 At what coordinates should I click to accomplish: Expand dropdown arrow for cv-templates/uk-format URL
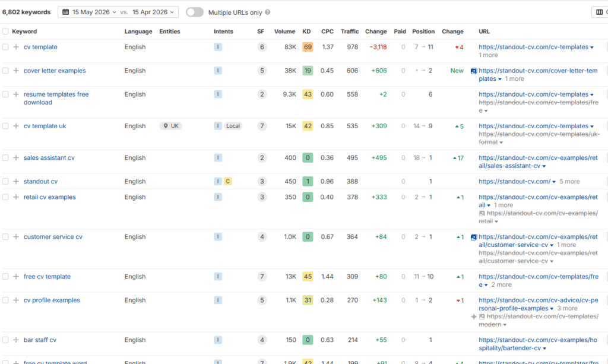[501, 143]
